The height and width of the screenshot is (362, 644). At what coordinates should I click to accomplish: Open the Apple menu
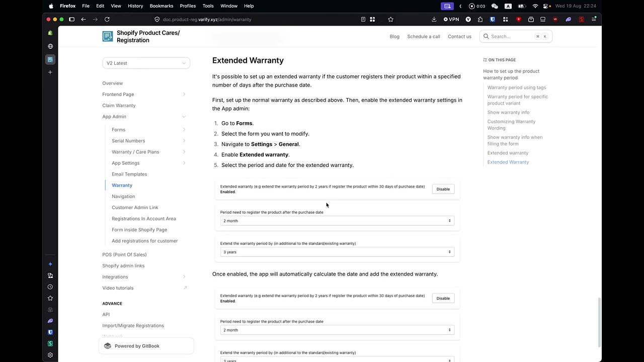tap(51, 6)
